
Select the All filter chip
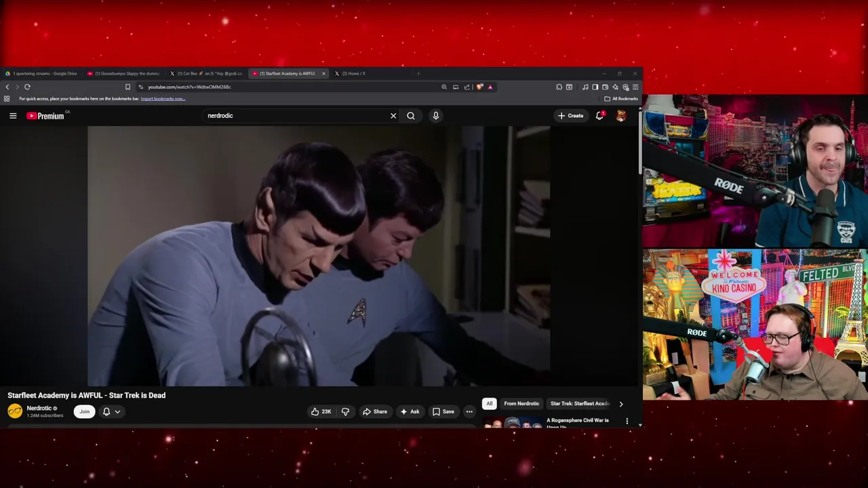(489, 404)
